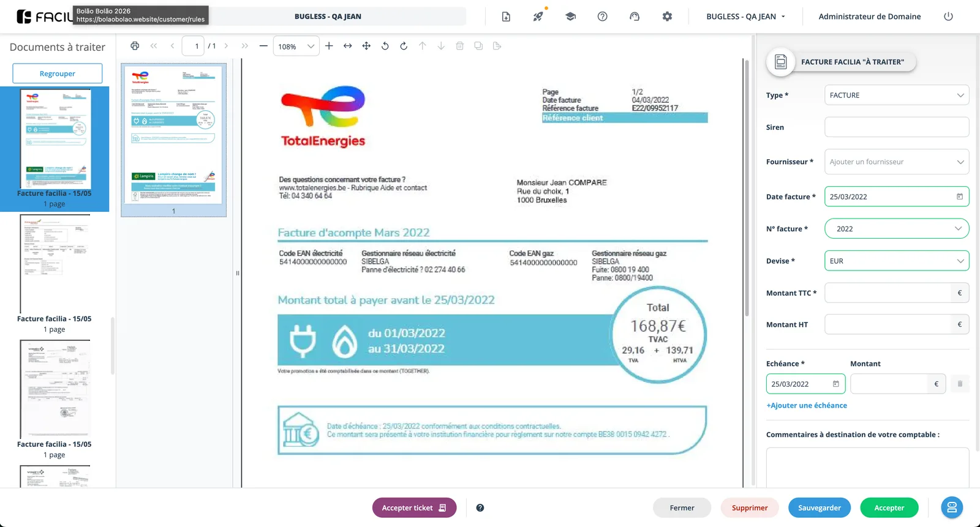
Task: Click the FACTURE FACILIA "À TRAITER" badge
Action: (x=842, y=62)
